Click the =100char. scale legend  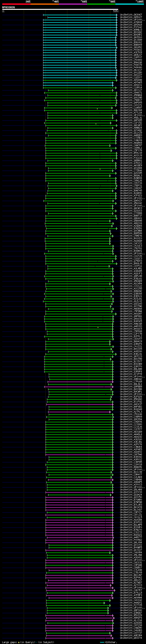pos(109,642)
